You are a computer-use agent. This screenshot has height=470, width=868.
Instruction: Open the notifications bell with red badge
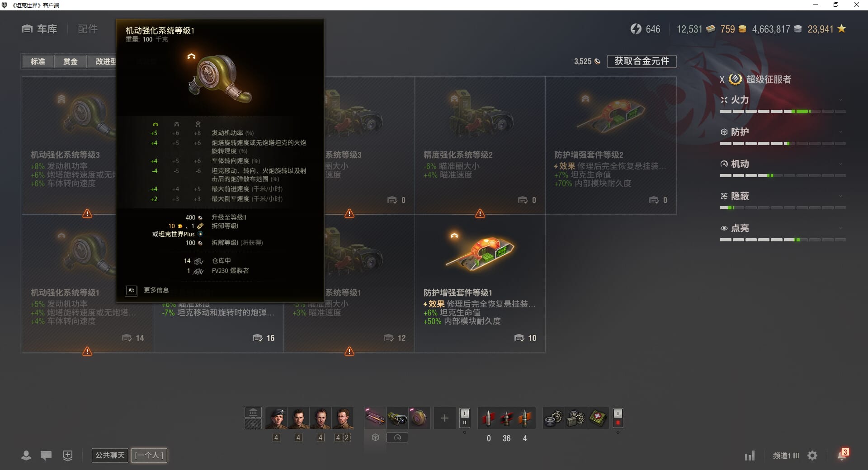coord(842,455)
